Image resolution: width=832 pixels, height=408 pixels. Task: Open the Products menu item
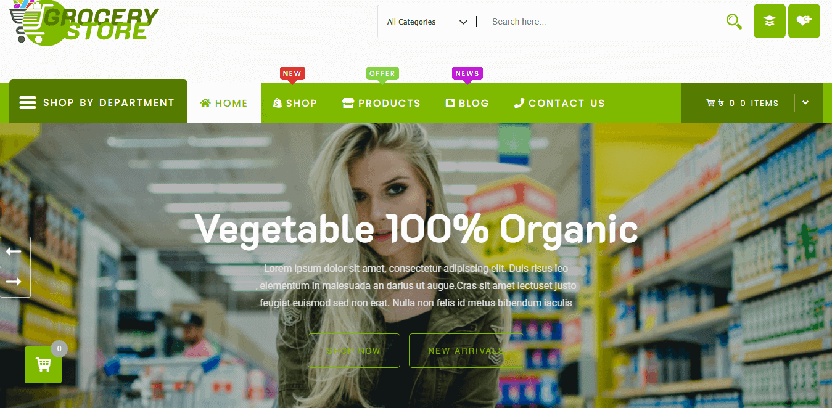point(381,103)
